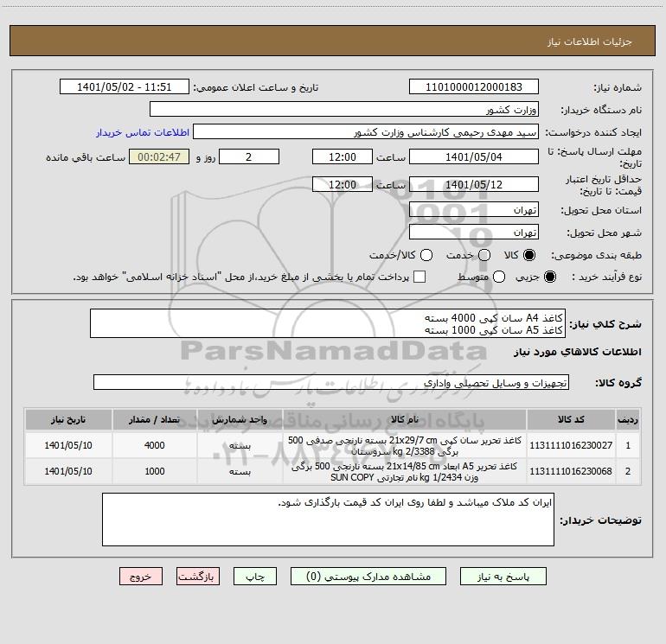Click item code 113111016230068

pyautogui.click(x=571, y=471)
